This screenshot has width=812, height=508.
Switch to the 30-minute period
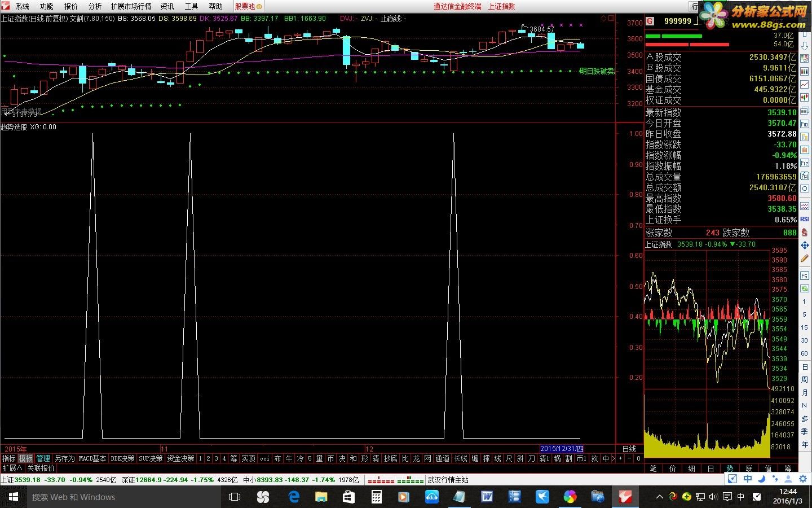[805, 340]
